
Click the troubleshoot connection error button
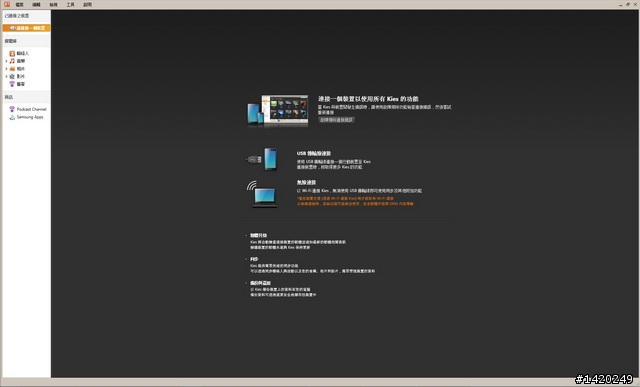(336, 120)
